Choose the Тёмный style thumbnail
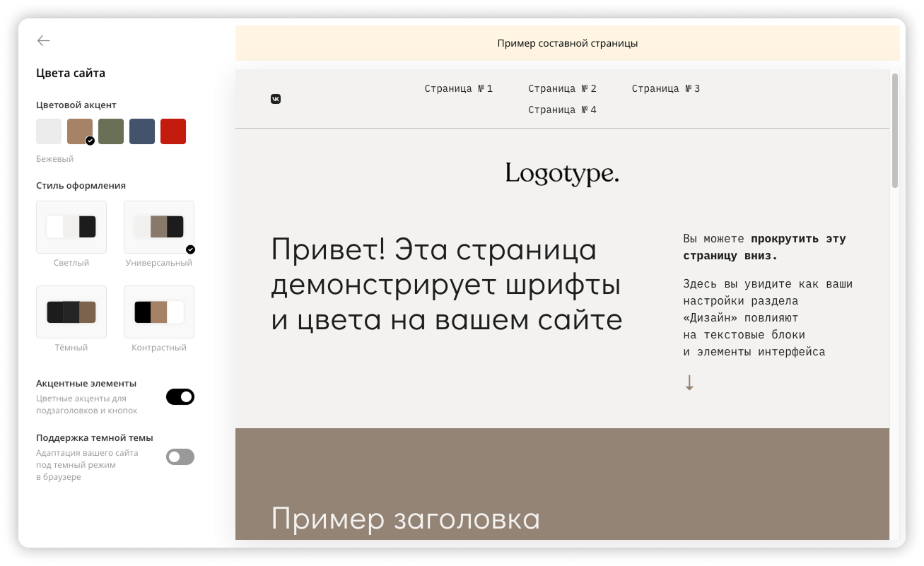The height and width of the screenshot is (566, 924). (71, 312)
